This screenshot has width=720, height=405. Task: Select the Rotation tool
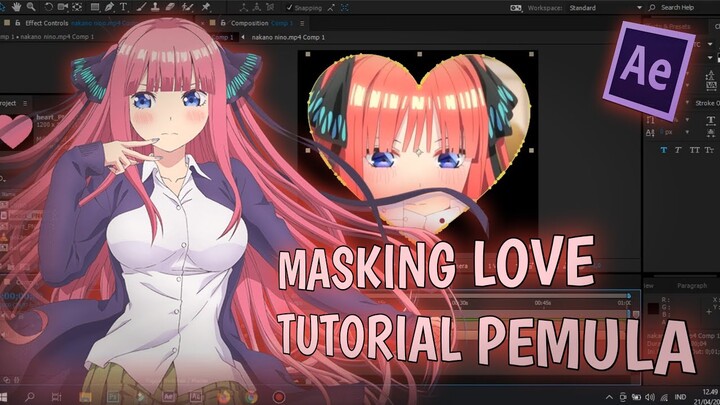[x=48, y=7]
